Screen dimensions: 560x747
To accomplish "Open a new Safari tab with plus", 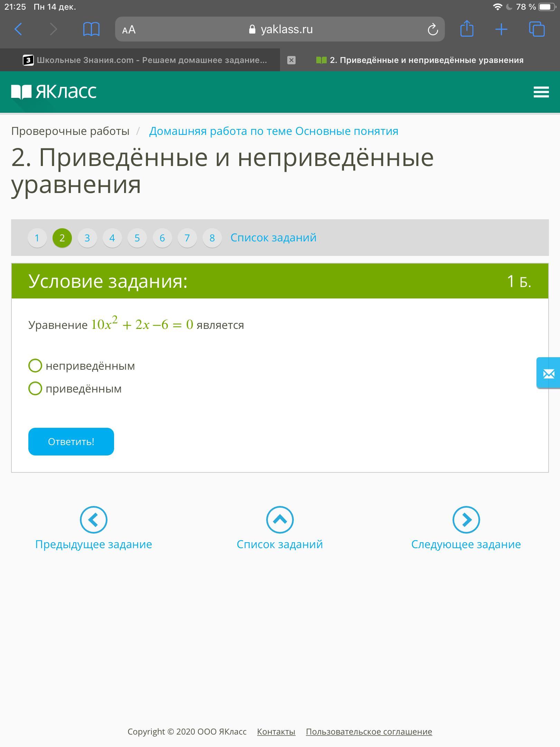I will pos(501,29).
